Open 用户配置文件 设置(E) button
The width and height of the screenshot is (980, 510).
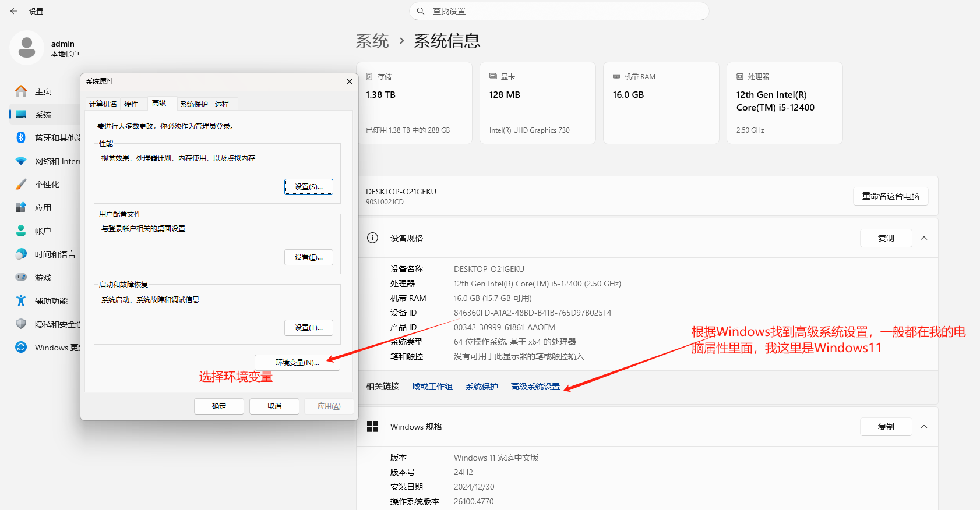pyautogui.click(x=309, y=257)
